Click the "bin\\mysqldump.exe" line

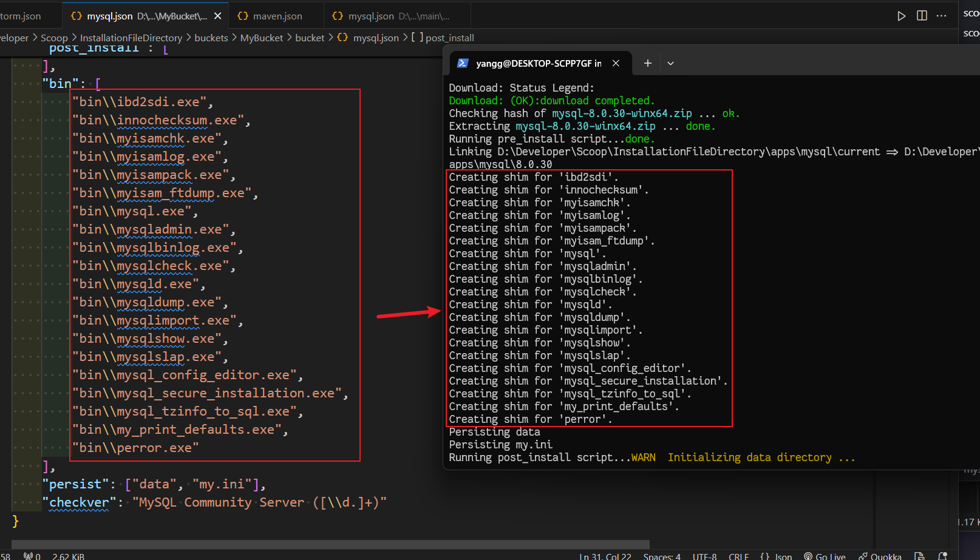click(150, 302)
